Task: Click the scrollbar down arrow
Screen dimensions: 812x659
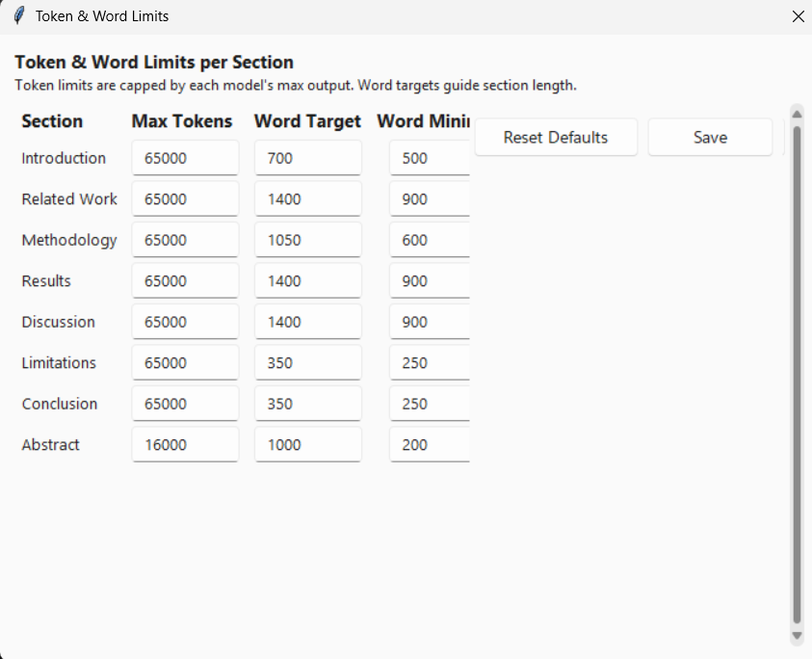Action: [x=797, y=636]
